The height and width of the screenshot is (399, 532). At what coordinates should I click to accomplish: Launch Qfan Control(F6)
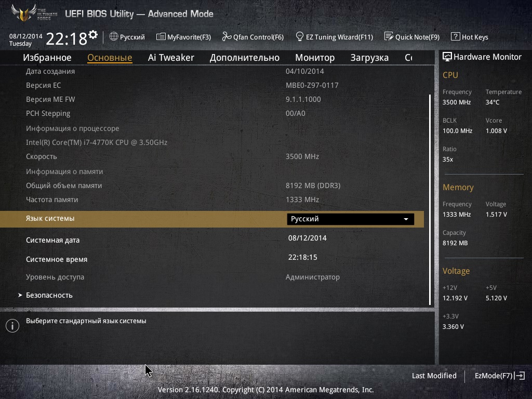point(253,37)
